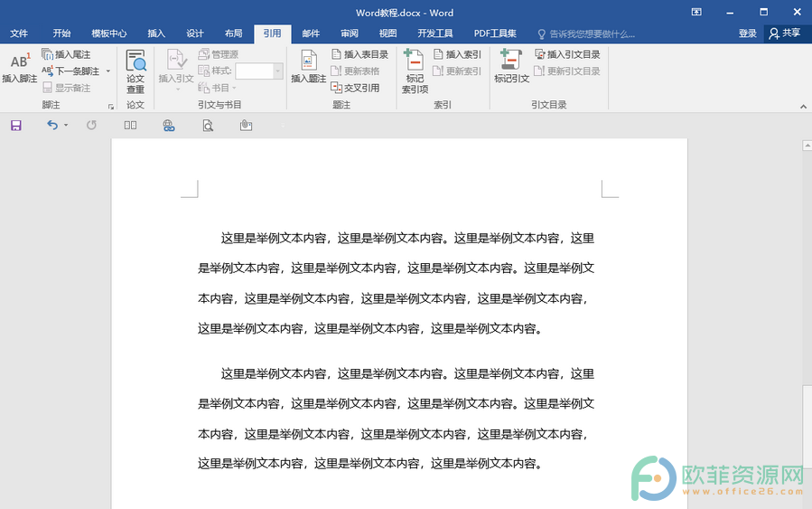
Task: Open the footnote dialog launcher
Action: coord(111,107)
